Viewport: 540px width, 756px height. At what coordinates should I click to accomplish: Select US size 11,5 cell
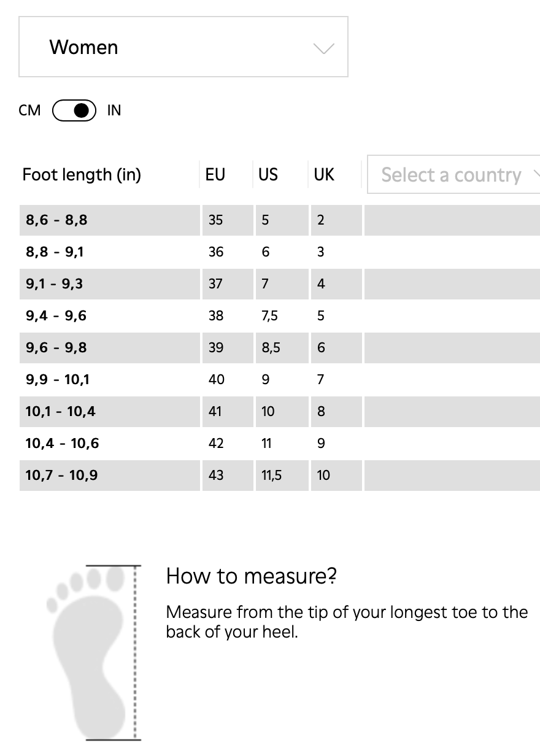272,476
